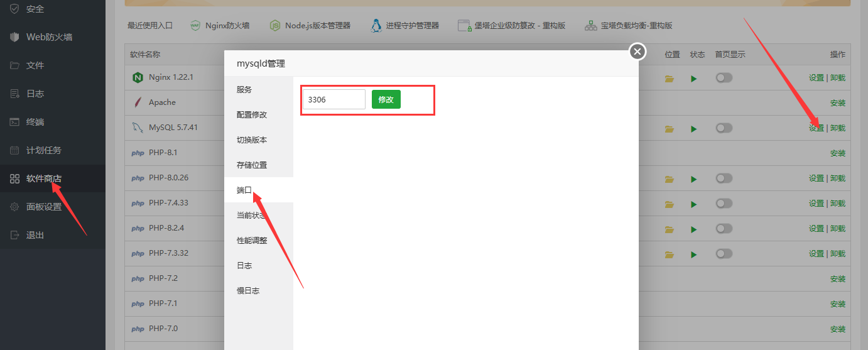Viewport: 868px width, 350px height.
Task: Open the 日志 tab in mysqld管理
Action: [259, 265]
